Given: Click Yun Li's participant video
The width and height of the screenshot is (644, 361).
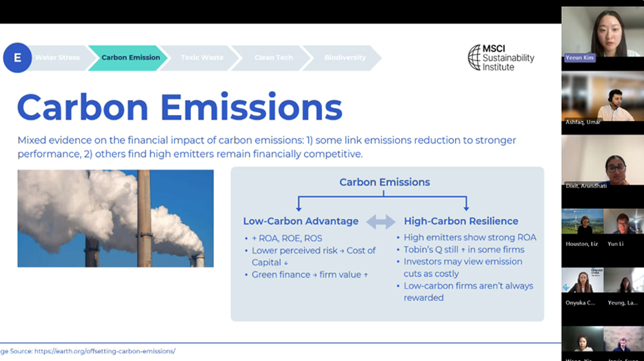Looking at the screenshot, I should tap(623, 225).
